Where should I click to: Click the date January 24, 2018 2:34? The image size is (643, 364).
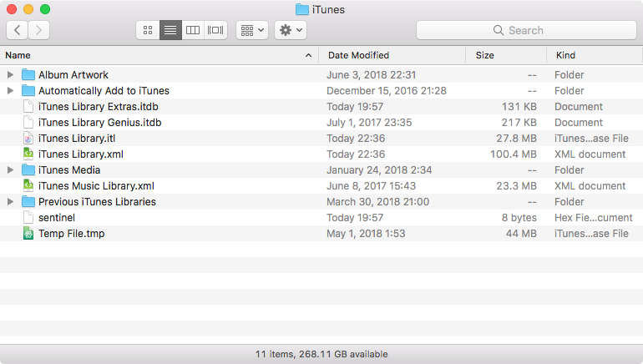click(379, 170)
